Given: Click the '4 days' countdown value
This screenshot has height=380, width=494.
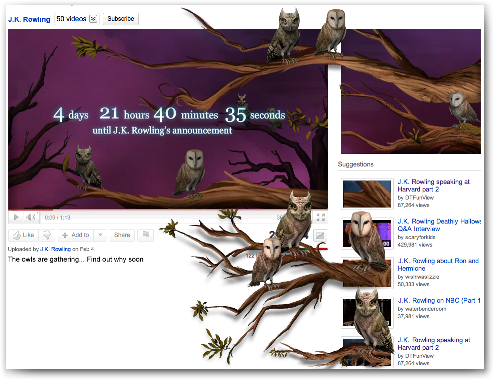Looking at the screenshot, I should [71, 115].
